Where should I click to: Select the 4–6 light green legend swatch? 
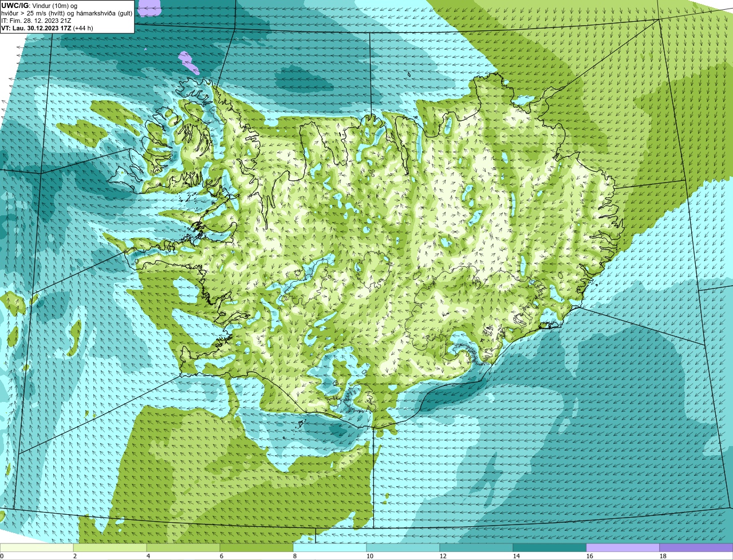click(x=183, y=548)
